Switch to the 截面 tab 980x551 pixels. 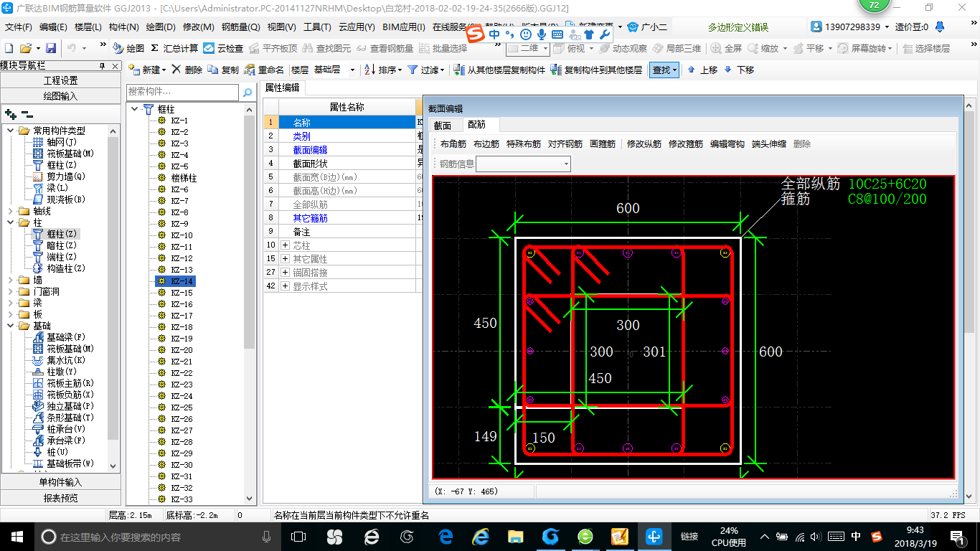(443, 126)
